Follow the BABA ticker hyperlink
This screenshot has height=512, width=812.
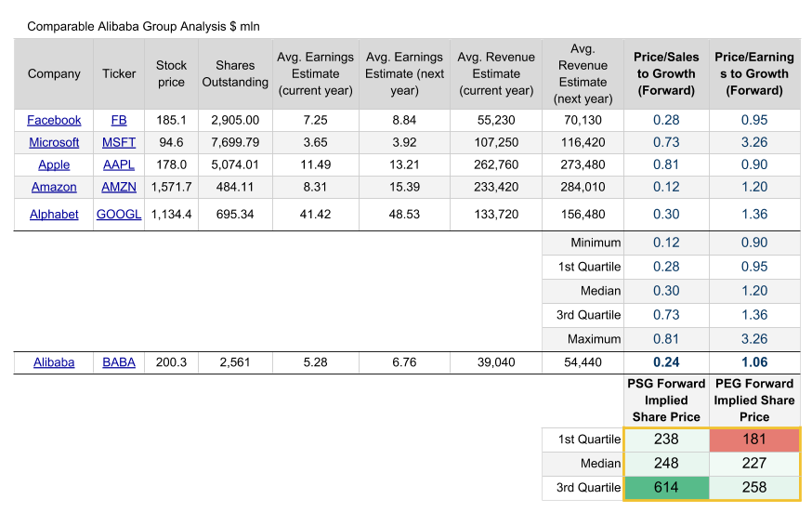coord(119,362)
